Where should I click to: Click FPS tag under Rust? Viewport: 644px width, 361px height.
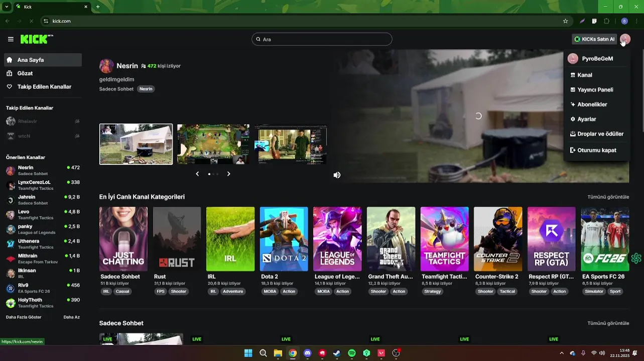161,291
